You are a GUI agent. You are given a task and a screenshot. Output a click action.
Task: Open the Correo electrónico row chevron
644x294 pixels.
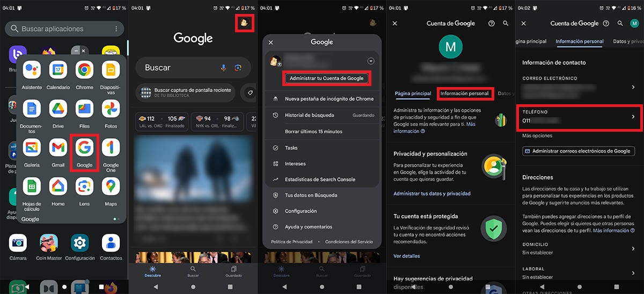(633, 87)
